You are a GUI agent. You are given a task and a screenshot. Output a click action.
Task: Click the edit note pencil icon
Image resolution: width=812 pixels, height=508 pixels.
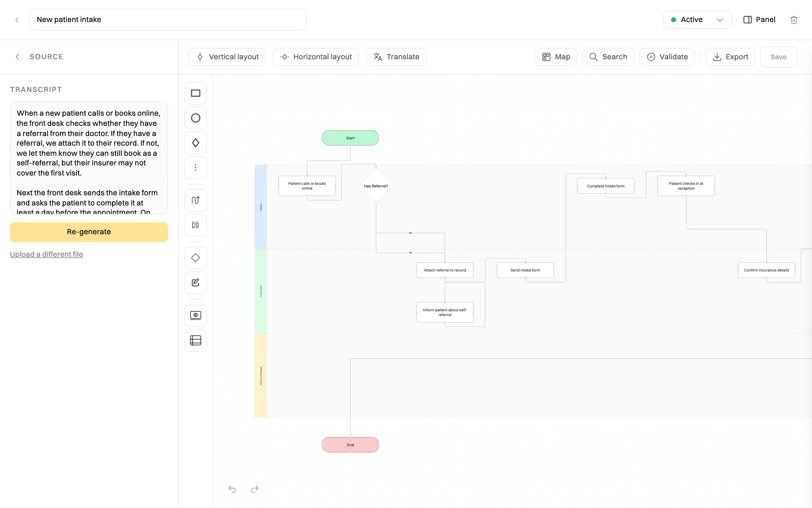coord(196,283)
